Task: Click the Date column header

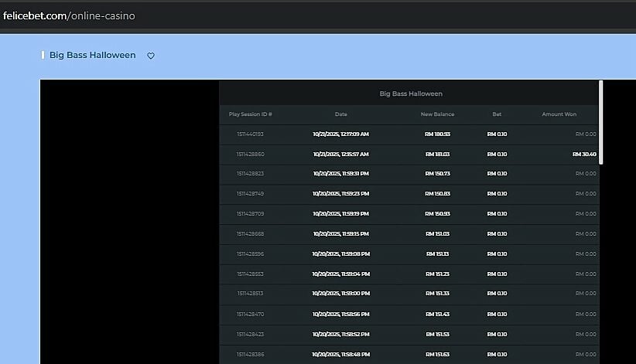Action: [340, 114]
